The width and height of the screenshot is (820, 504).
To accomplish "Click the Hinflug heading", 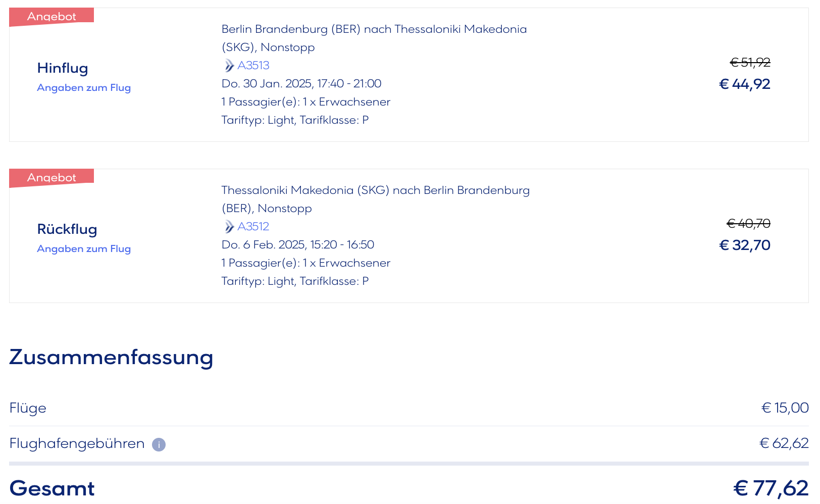I will pyautogui.click(x=63, y=68).
